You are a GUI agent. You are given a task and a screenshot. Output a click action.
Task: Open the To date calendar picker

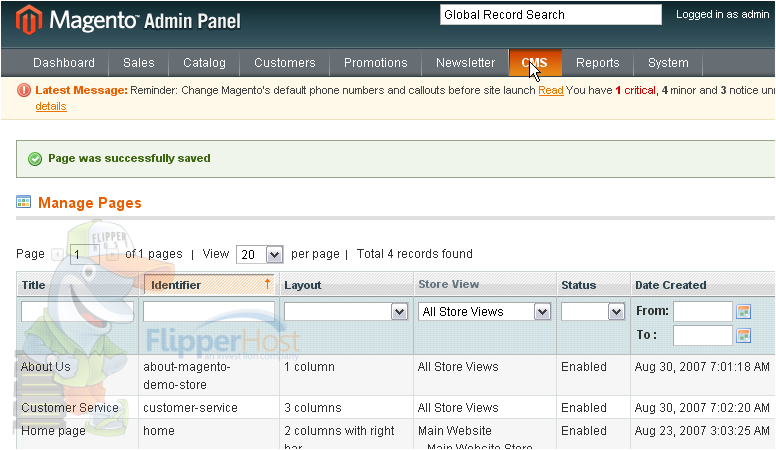pyautogui.click(x=743, y=335)
